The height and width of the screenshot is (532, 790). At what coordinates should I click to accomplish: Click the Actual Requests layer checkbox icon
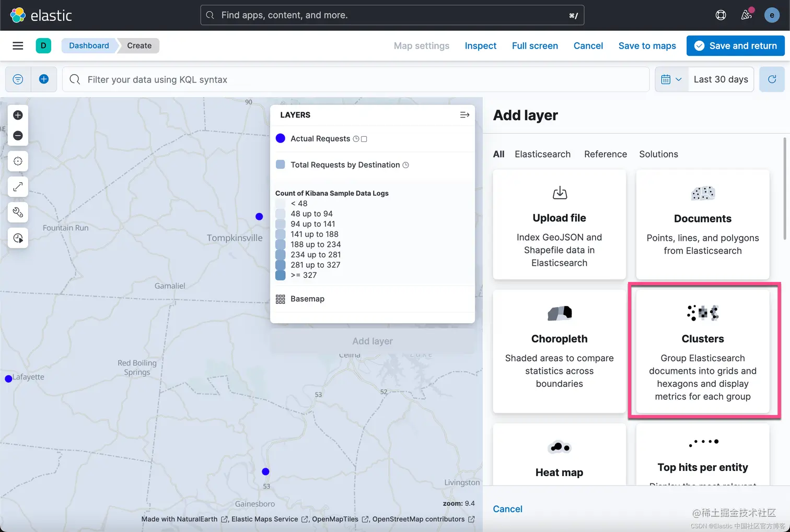364,139
